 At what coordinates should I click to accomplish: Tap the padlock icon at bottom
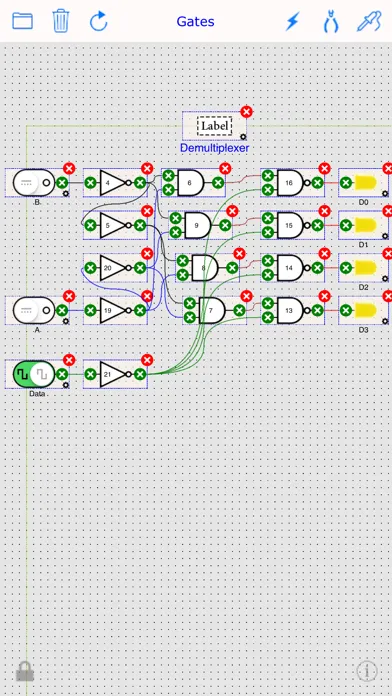pos(25,671)
